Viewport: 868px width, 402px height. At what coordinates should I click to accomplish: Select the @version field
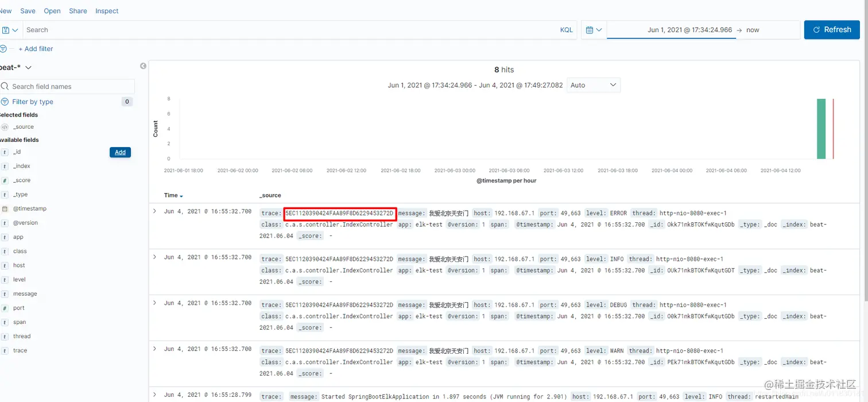click(x=25, y=223)
